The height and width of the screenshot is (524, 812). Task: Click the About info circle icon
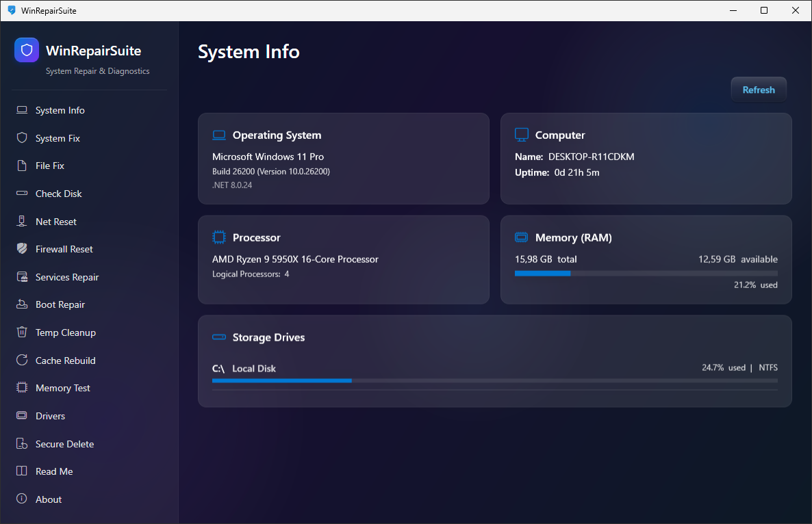tap(22, 499)
